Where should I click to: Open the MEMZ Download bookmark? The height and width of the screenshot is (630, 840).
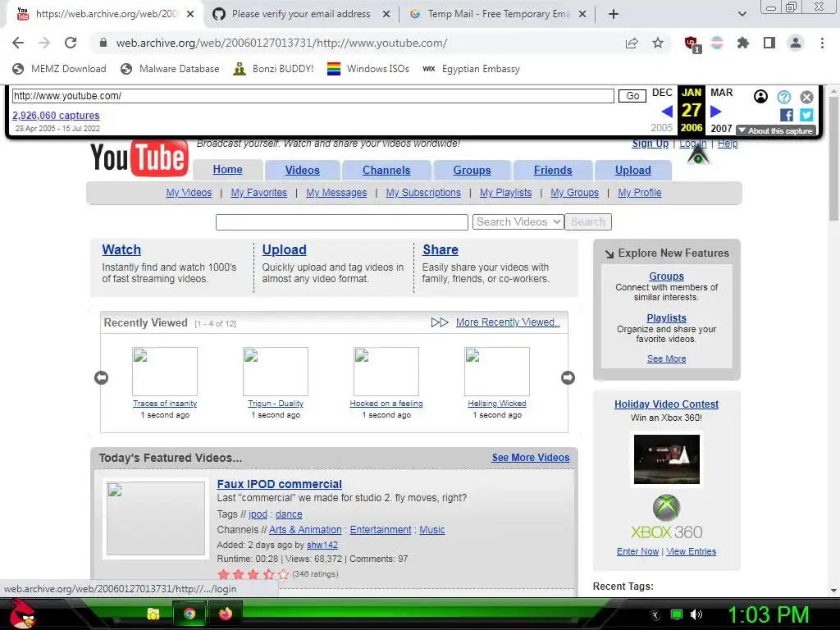coord(59,69)
